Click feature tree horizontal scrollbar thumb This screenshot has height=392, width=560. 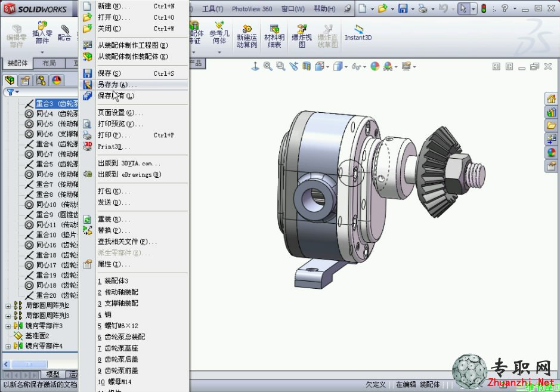tap(29, 364)
